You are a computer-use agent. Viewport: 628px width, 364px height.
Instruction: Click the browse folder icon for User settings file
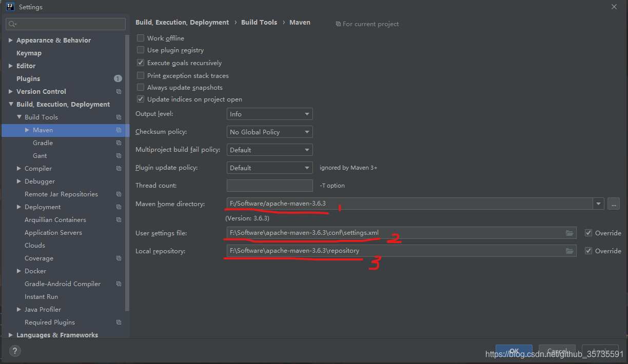click(570, 233)
